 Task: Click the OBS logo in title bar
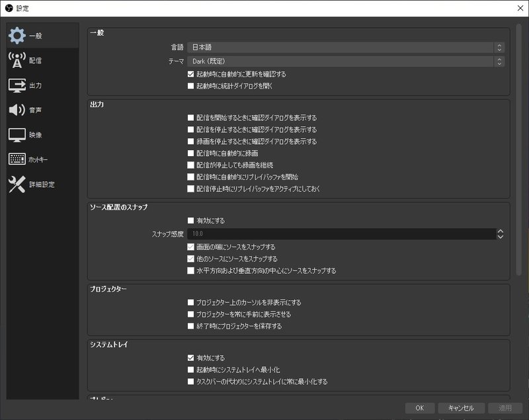pos(9,8)
